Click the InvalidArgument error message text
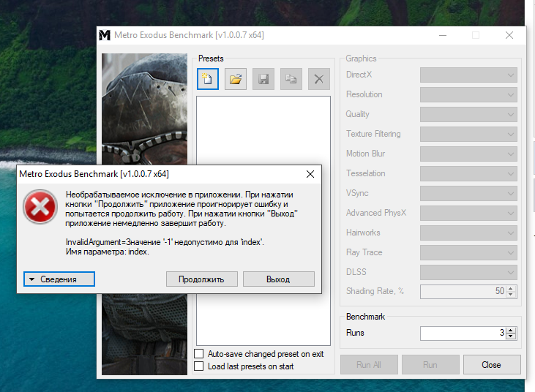The image size is (535, 392). (x=165, y=242)
